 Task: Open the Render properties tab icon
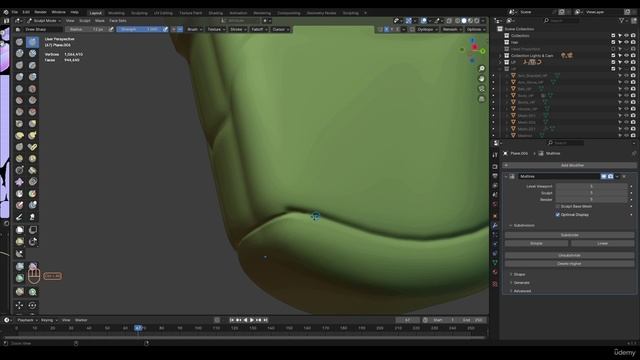[495, 167]
